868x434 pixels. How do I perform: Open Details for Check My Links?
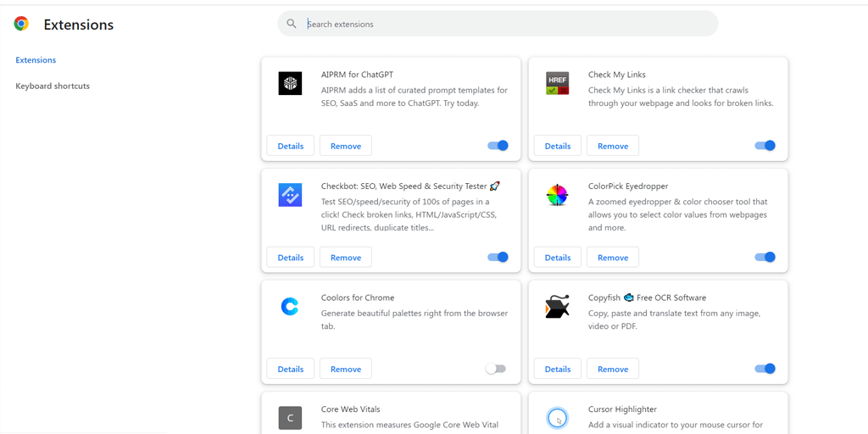click(558, 146)
